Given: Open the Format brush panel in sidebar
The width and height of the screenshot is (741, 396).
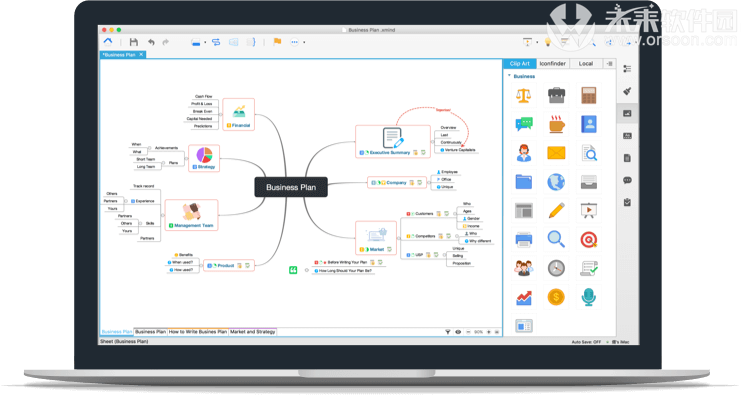Looking at the screenshot, I should pos(627,91).
